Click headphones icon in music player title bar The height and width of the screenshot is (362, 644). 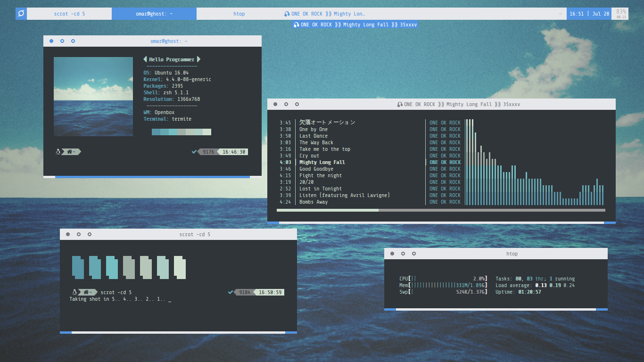[x=400, y=104]
